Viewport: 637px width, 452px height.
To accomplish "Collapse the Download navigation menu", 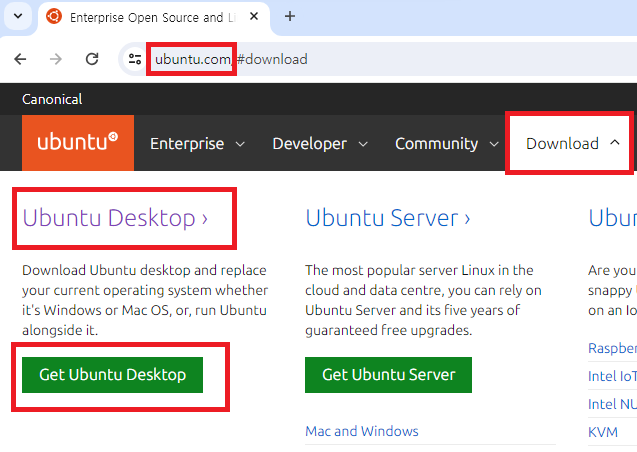I will (573, 143).
